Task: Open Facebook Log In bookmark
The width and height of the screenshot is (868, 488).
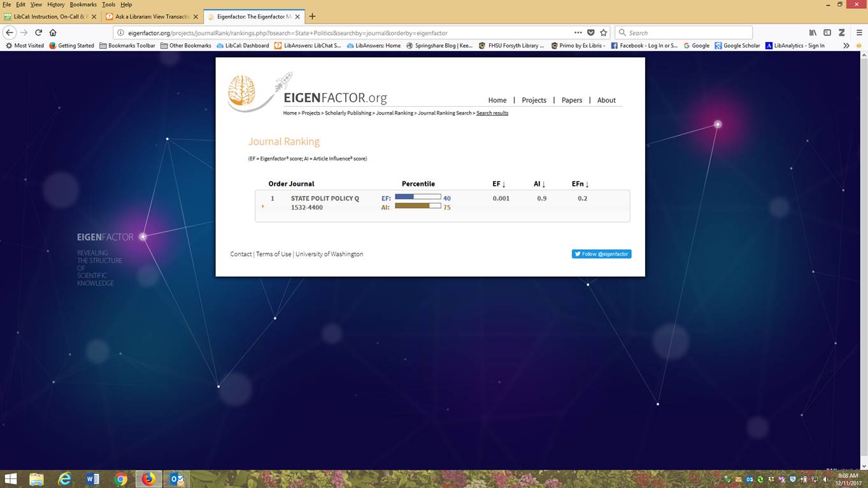Action: point(644,46)
